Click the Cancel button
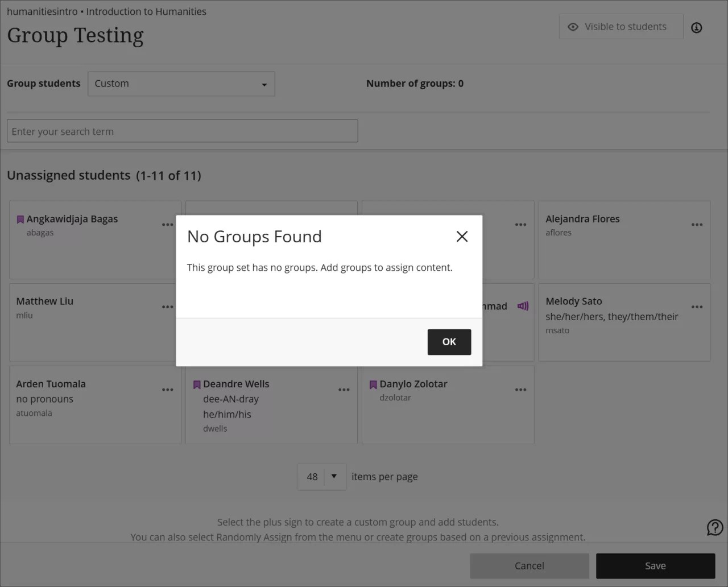This screenshot has width=728, height=587. coord(529,565)
